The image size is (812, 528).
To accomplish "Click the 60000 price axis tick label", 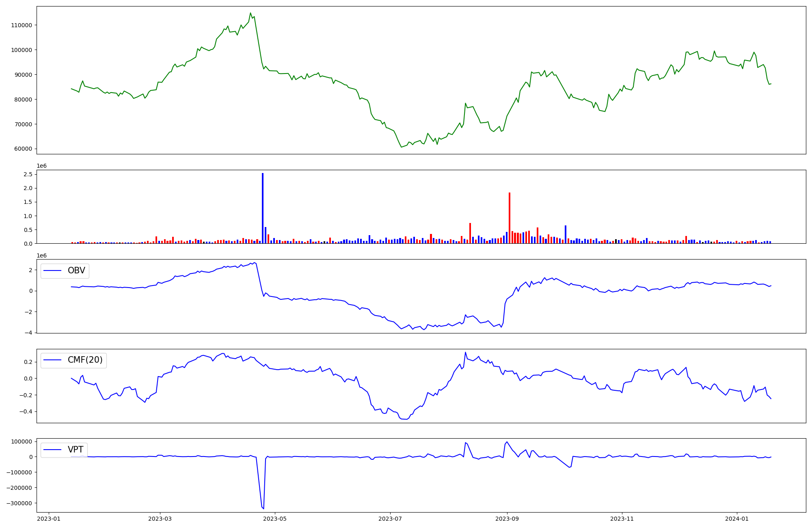I will click(24, 149).
